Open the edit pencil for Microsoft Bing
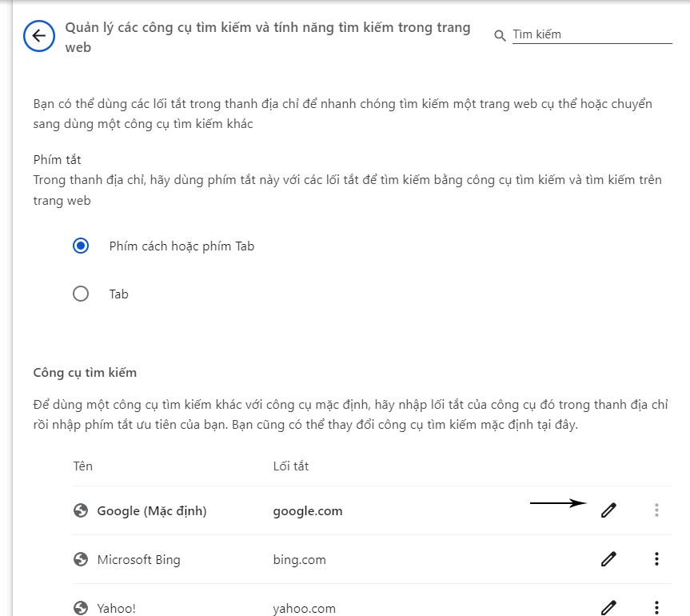Image resolution: width=690 pixels, height=616 pixels. [x=608, y=559]
